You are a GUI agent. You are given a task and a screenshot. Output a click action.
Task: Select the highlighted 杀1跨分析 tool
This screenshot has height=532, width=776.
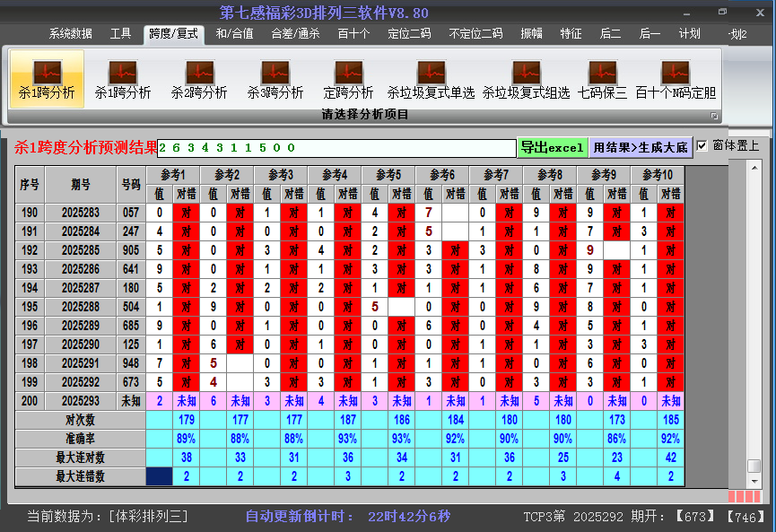pyautogui.click(x=47, y=78)
